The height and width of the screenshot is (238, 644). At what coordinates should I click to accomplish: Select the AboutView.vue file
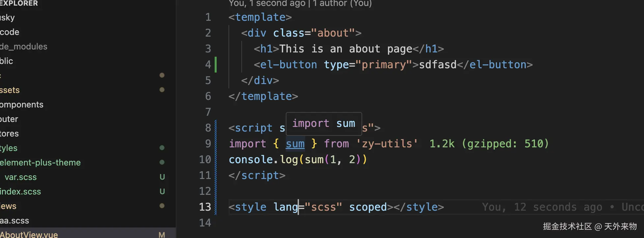29,234
